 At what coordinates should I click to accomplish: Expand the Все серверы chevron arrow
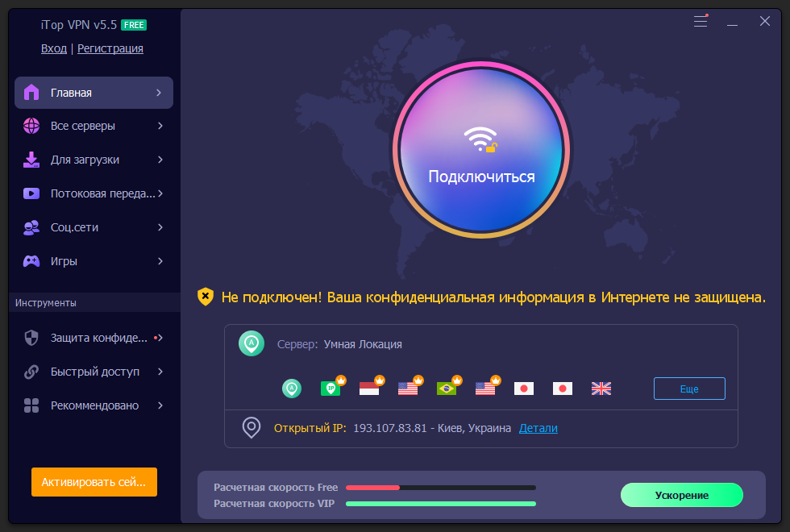(x=160, y=126)
